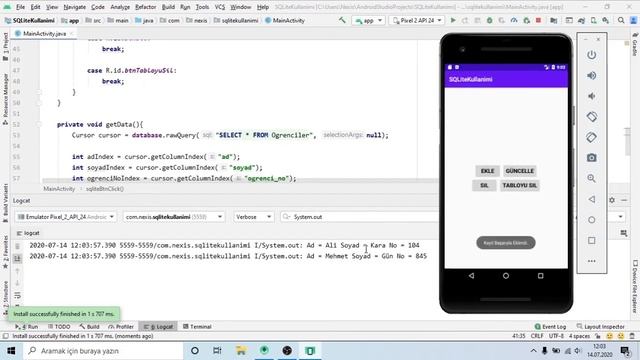The image size is (640, 360).
Task: Open process dropdown com.nexis.sqlitekullanimi
Action: pyautogui.click(x=174, y=217)
